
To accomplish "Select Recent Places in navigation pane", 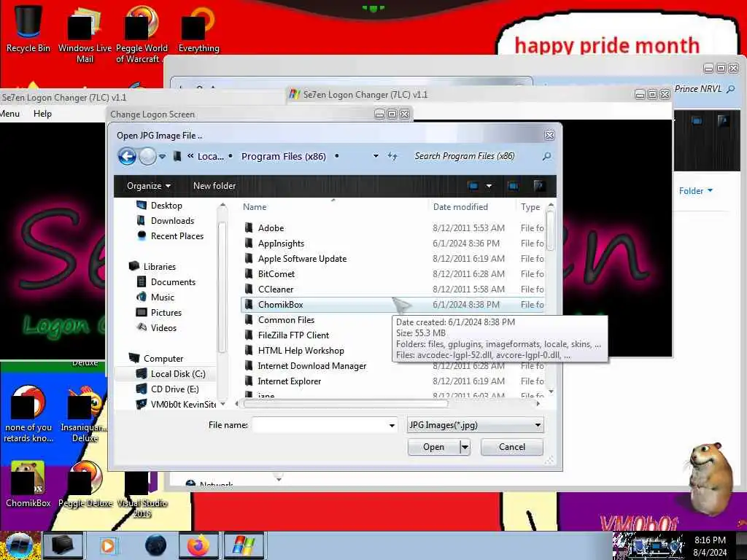I will 177,236.
